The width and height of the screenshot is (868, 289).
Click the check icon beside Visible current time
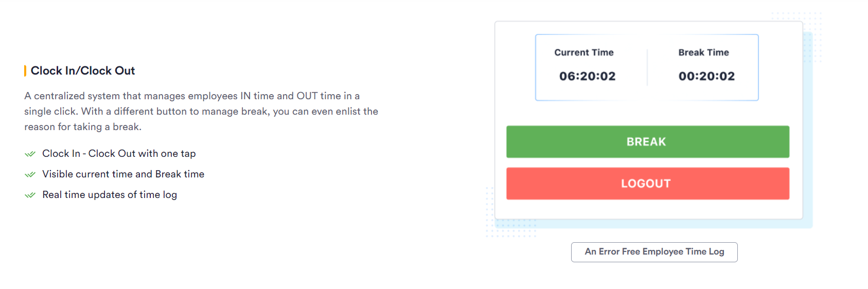coord(30,174)
